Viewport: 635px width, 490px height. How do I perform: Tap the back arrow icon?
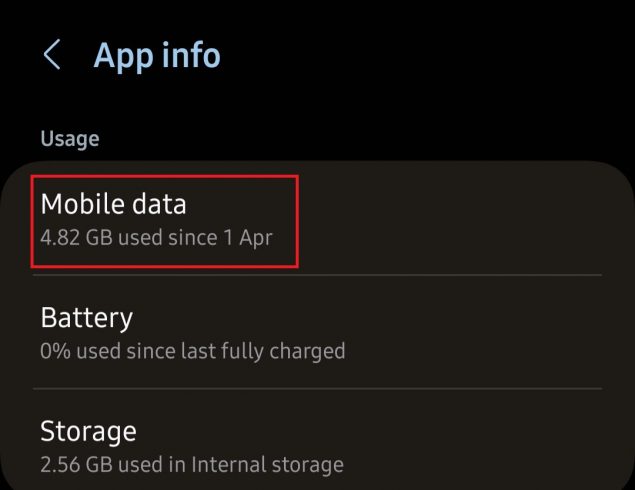pyautogui.click(x=52, y=56)
